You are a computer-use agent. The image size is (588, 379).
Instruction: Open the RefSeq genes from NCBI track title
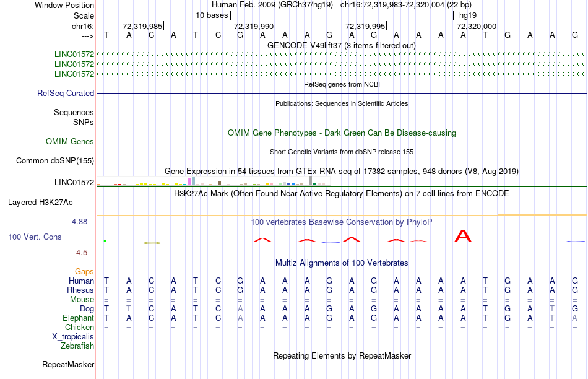[x=342, y=84]
